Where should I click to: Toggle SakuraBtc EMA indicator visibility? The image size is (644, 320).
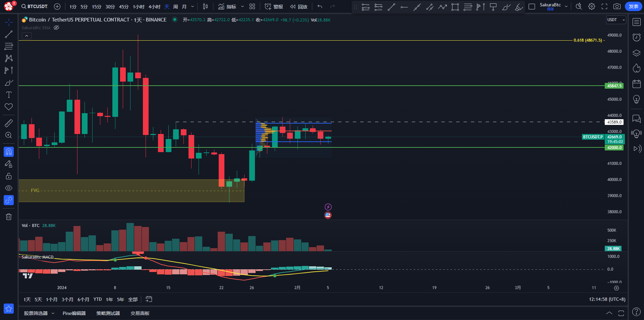[56, 28]
